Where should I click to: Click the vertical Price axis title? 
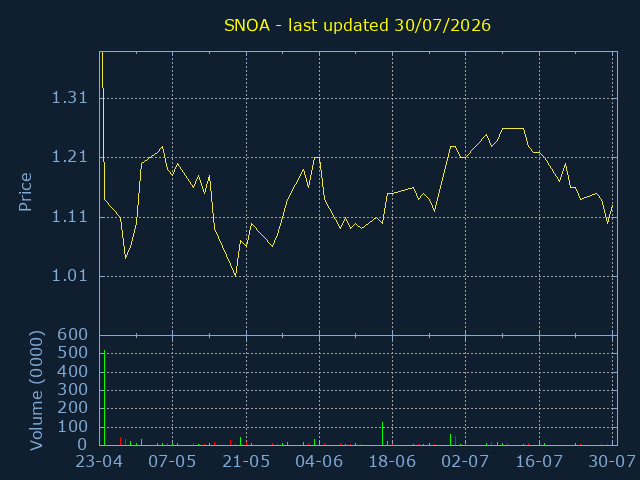pos(25,192)
